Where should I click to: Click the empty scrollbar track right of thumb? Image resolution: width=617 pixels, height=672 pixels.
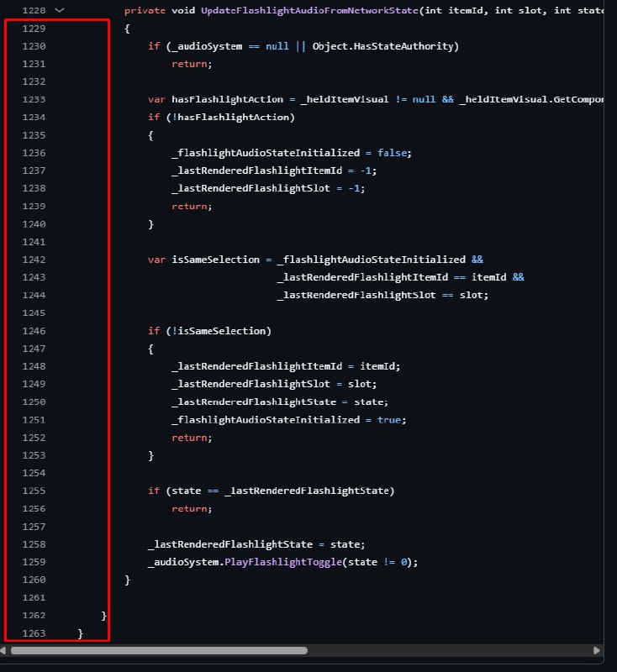(x=450, y=650)
